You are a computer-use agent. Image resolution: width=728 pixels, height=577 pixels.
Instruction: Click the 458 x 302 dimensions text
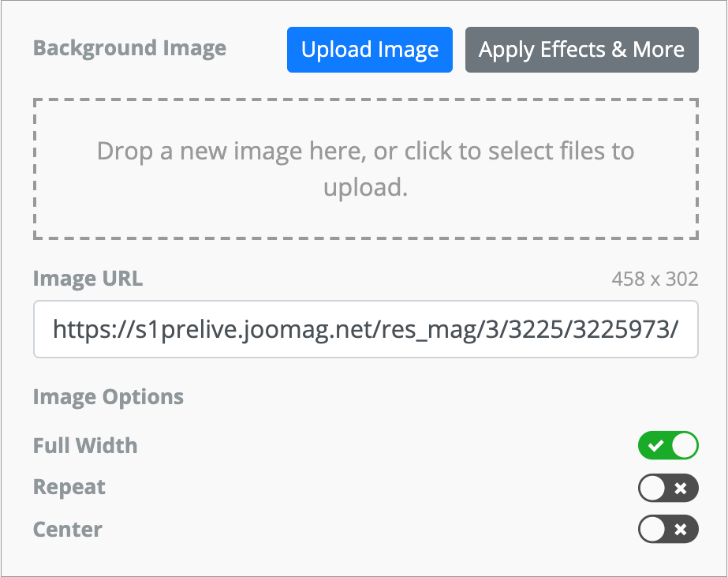click(x=655, y=279)
